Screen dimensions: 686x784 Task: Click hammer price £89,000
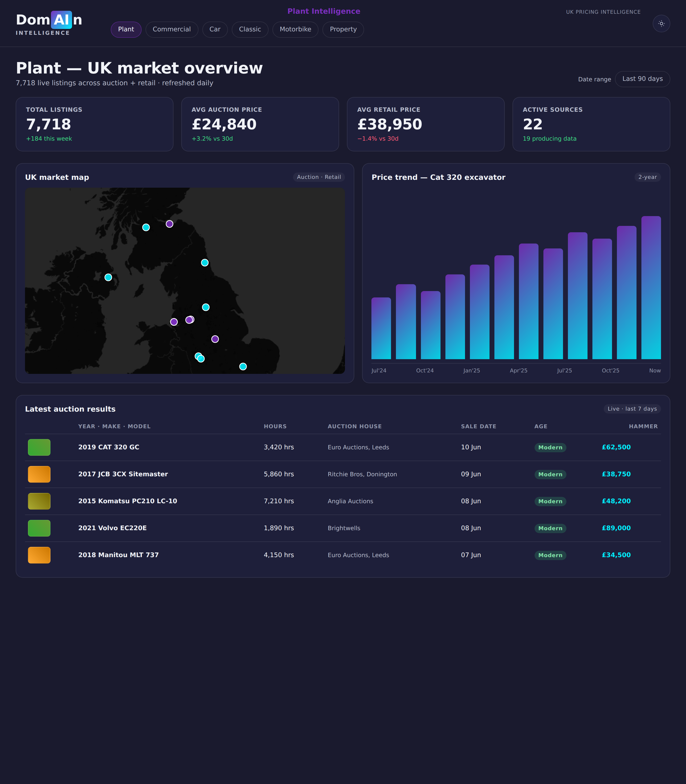pyautogui.click(x=616, y=528)
